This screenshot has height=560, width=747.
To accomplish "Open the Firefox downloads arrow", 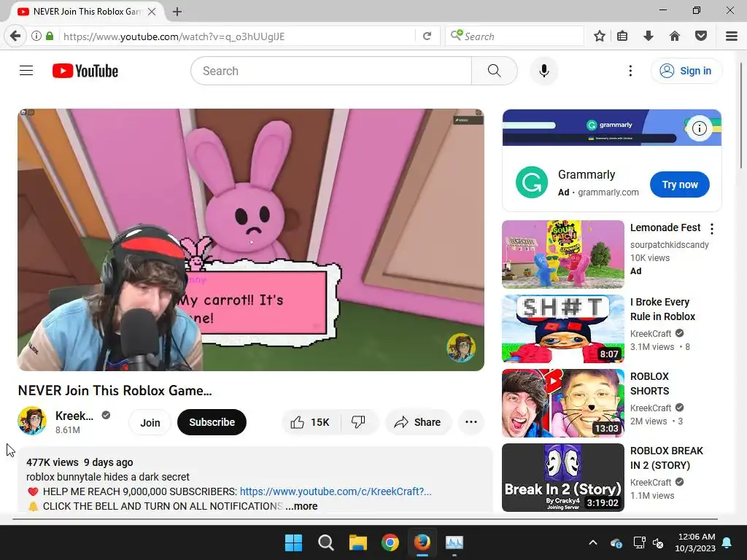I will coord(649,36).
